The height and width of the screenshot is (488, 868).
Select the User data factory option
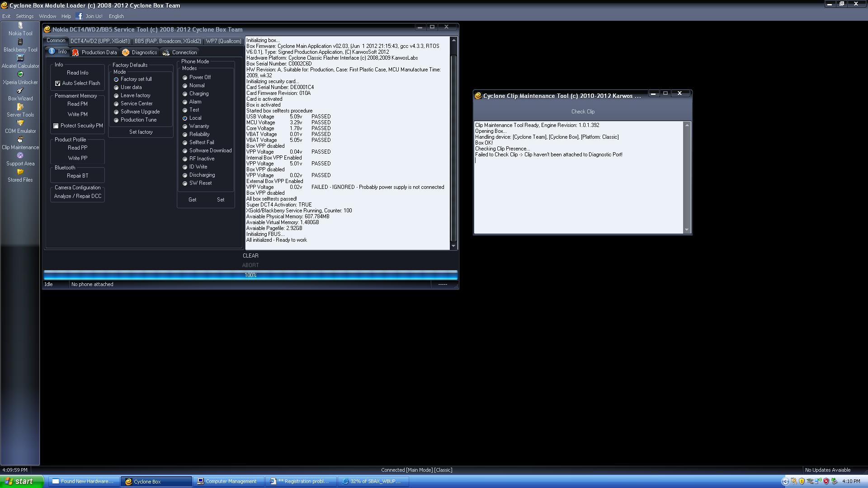pos(116,88)
